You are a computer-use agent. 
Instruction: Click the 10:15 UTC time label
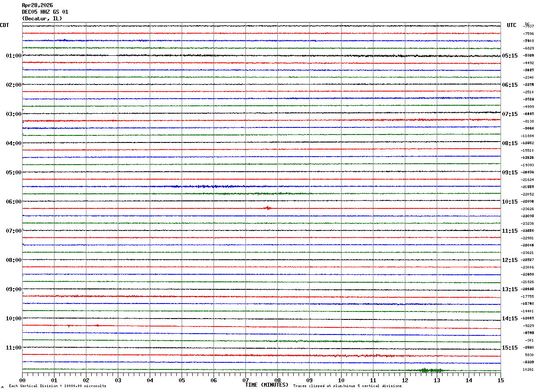pyautogui.click(x=510, y=202)
